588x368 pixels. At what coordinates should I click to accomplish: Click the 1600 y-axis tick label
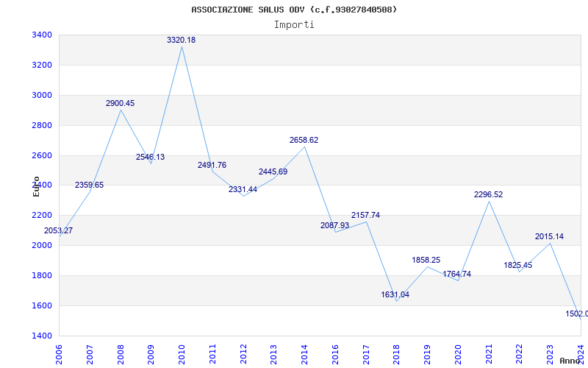pyautogui.click(x=42, y=305)
